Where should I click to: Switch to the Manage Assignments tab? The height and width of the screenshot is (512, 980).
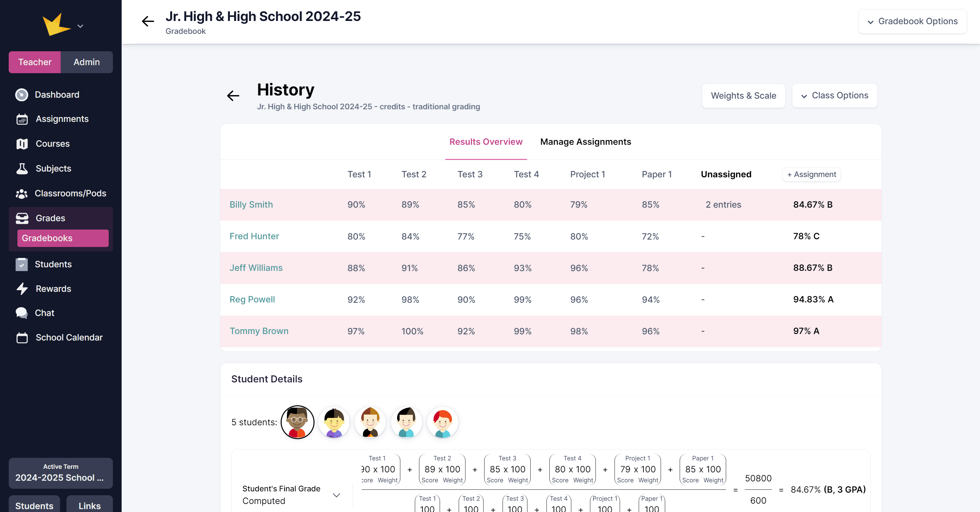coord(585,142)
